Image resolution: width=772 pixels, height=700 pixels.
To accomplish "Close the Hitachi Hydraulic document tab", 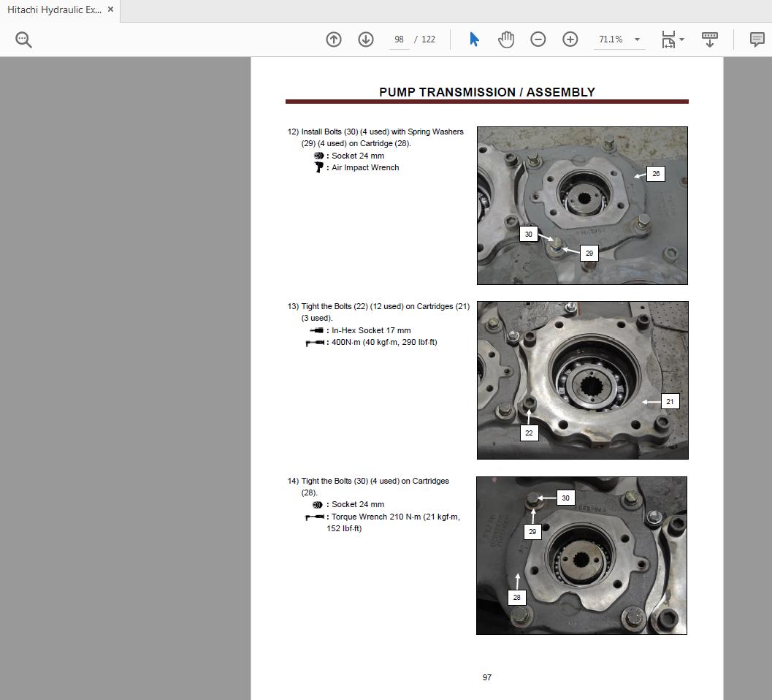I will [x=111, y=9].
